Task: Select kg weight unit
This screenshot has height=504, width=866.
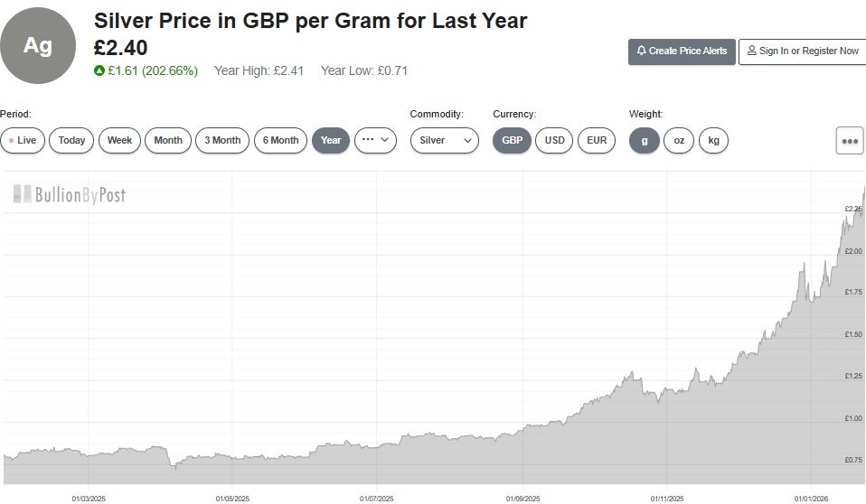Action: tap(713, 141)
